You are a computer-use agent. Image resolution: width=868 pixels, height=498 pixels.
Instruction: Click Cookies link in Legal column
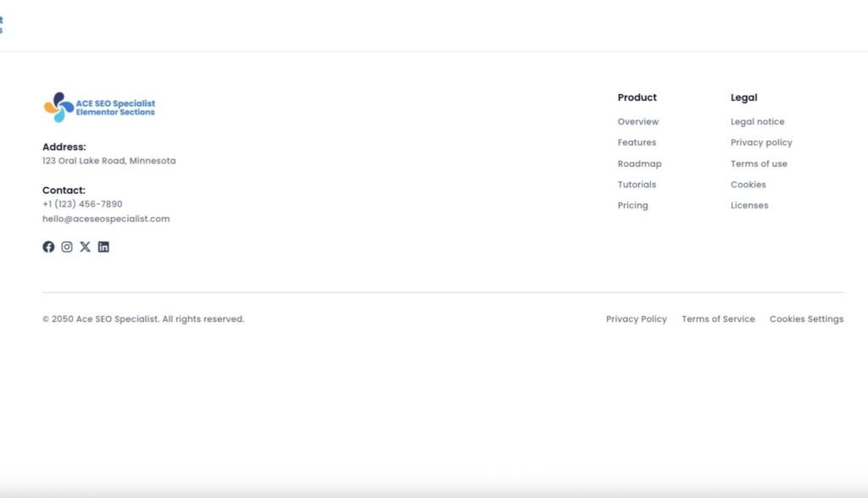click(x=748, y=185)
